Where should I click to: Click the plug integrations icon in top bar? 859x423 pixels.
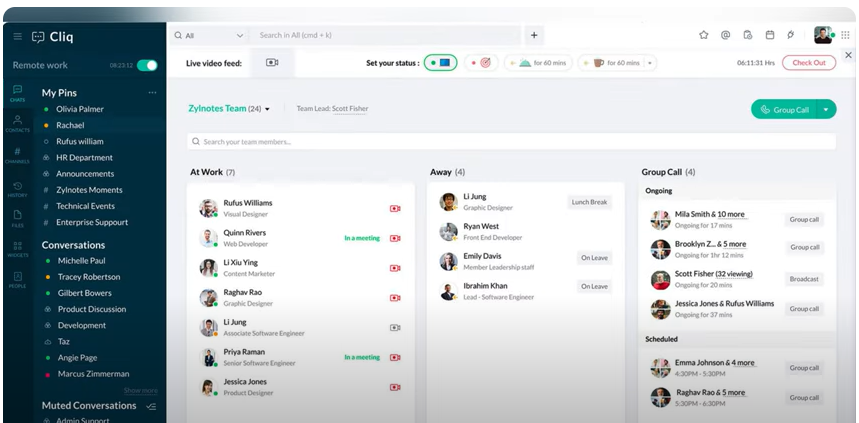click(791, 35)
